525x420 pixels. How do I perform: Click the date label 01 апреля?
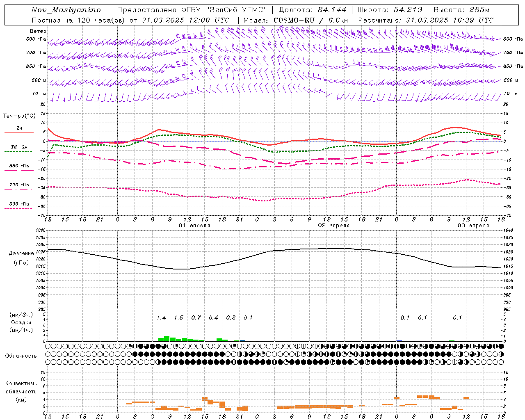click(x=194, y=226)
